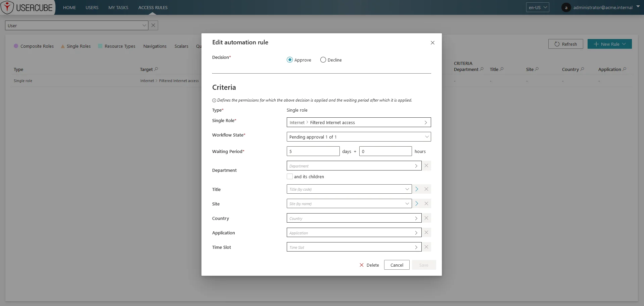Search by Country column magnifier
Viewport: 644px width, 306px height.
(x=582, y=69)
